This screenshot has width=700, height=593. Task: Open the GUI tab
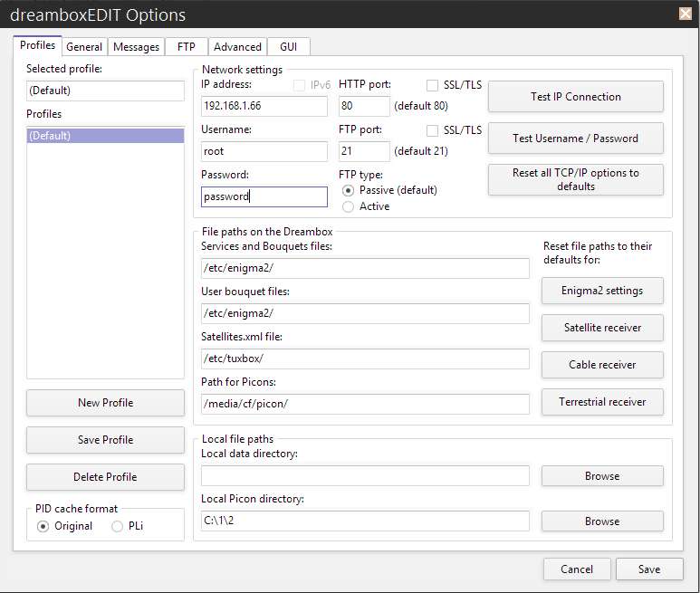click(x=288, y=47)
